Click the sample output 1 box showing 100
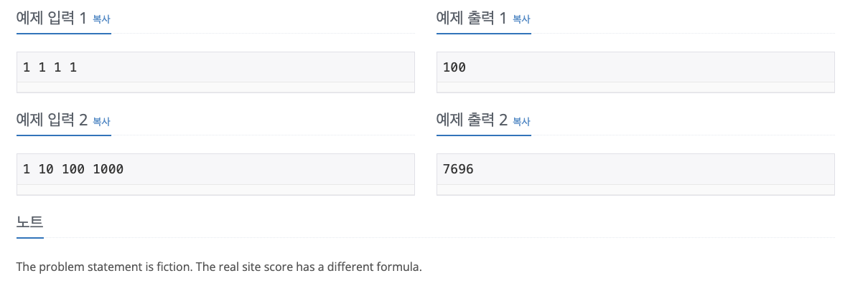This screenshot has width=868, height=291. (635, 72)
